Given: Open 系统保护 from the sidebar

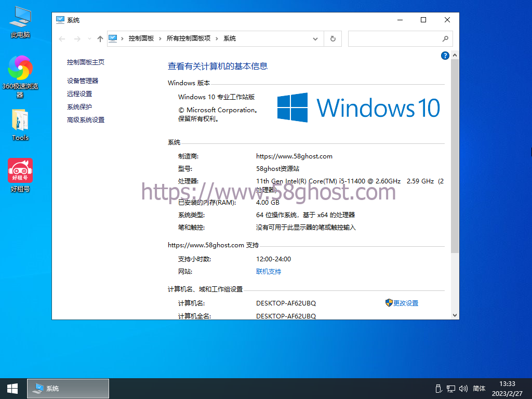Looking at the screenshot, I should point(79,107).
